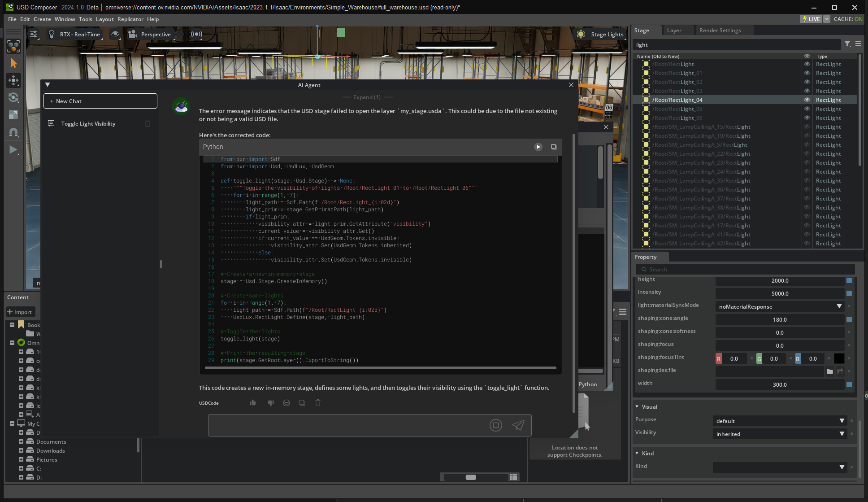The image size is (868, 502).
Task: Open the viewport show/hide eye menu
Action: (115, 34)
